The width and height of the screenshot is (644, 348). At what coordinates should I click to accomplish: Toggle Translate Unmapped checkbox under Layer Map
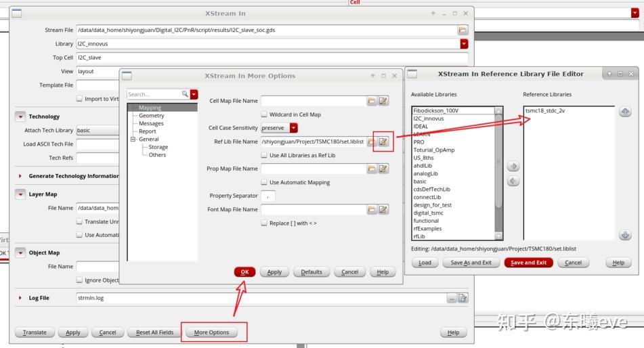pyautogui.click(x=79, y=221)
